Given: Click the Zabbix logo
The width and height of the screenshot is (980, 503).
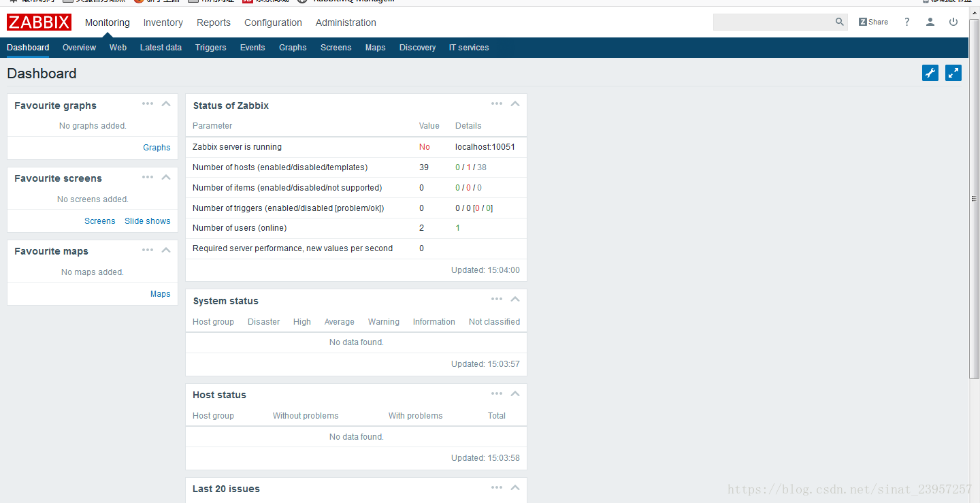Looking at the screenshot, I should [39, 22].
